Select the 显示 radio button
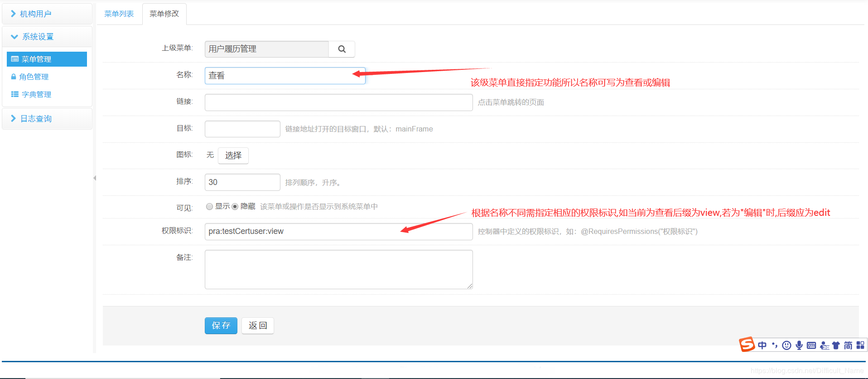 pos(209,207)
